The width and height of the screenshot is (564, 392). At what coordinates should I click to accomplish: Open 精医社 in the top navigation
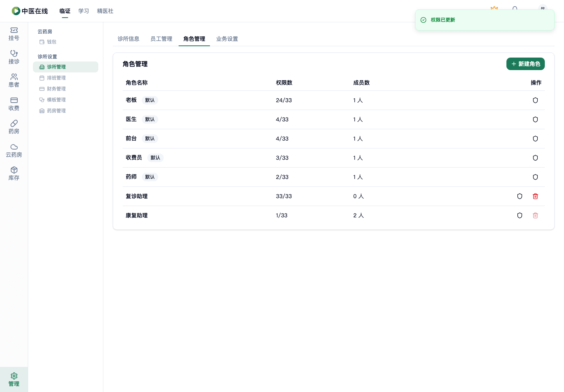click(x=105, y=11)
